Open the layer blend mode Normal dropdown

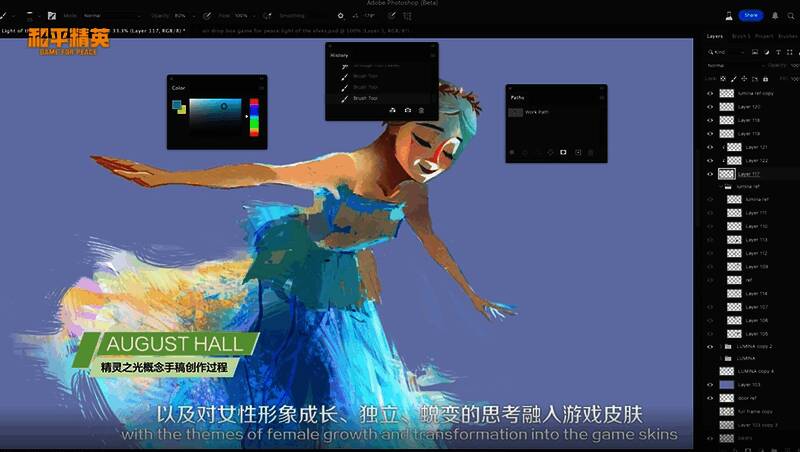735,65
